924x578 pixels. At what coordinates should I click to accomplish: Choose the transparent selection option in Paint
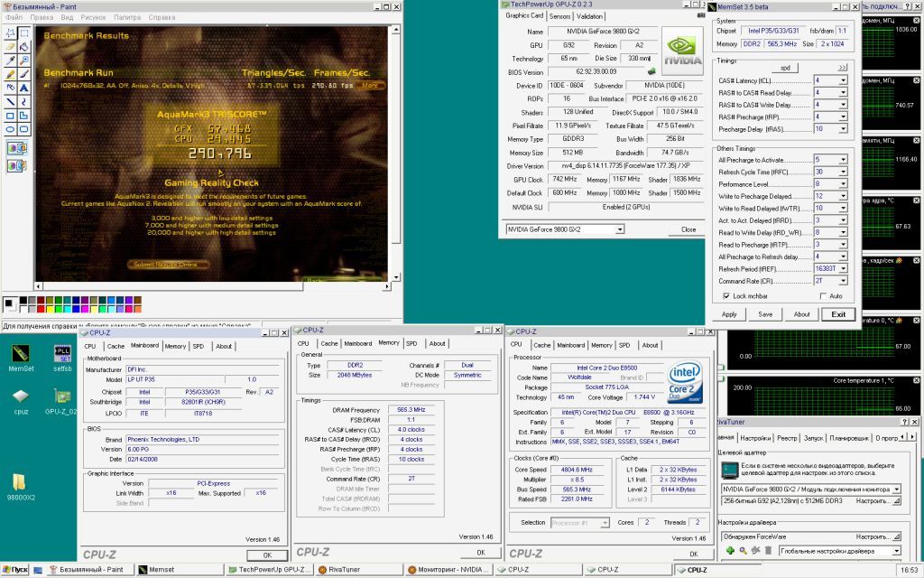[x=16, y=166]
